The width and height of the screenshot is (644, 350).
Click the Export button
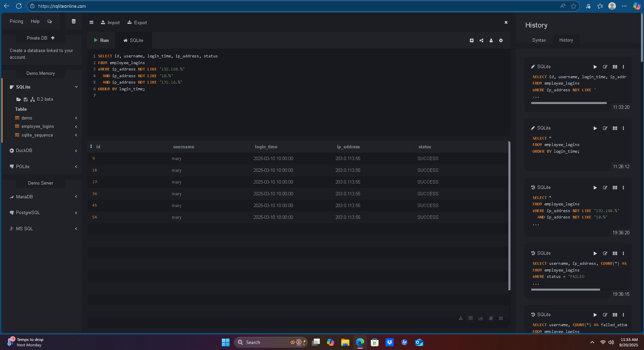point(137,22)
